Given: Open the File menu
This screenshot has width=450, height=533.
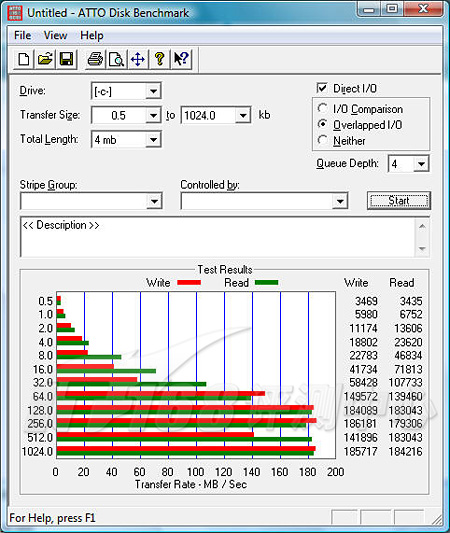Looking at the screenshot, I should pyautogui.click(x=22, y=35).
